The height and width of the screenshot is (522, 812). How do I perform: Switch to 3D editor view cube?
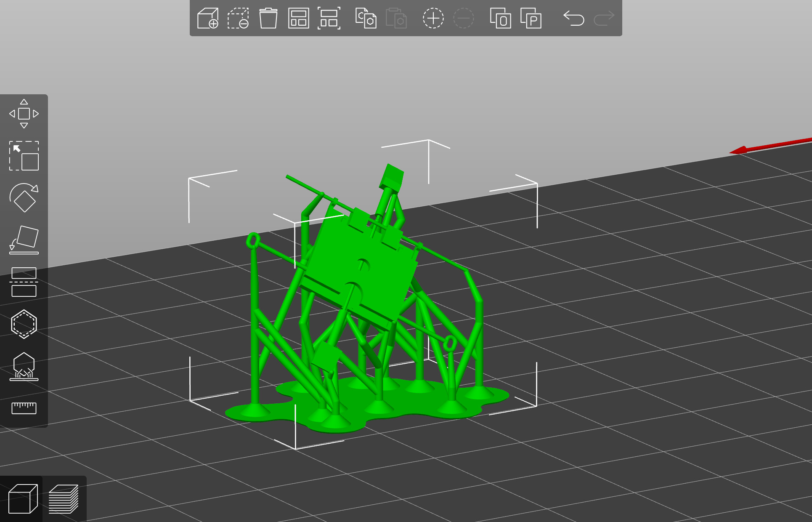click(x=23, y=499)
